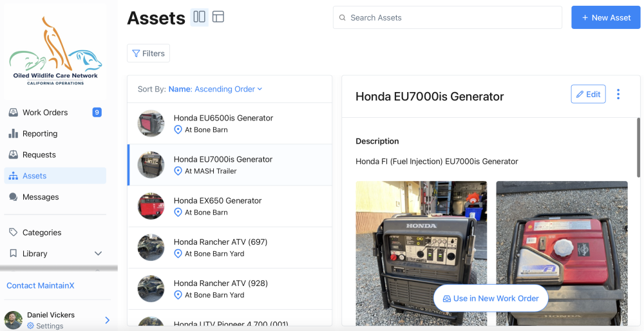Click the Categories tag icon
644x331 pixels.
(x=14, y=232)
